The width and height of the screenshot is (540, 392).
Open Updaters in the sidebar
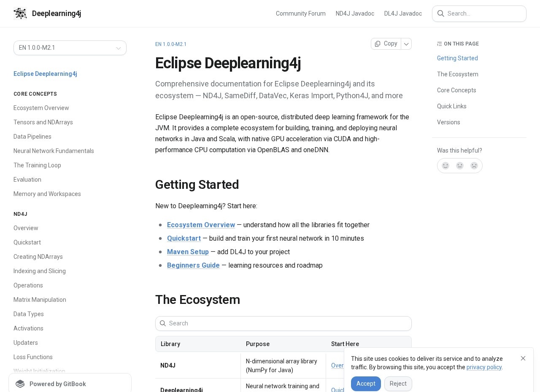tap(26, 343)
